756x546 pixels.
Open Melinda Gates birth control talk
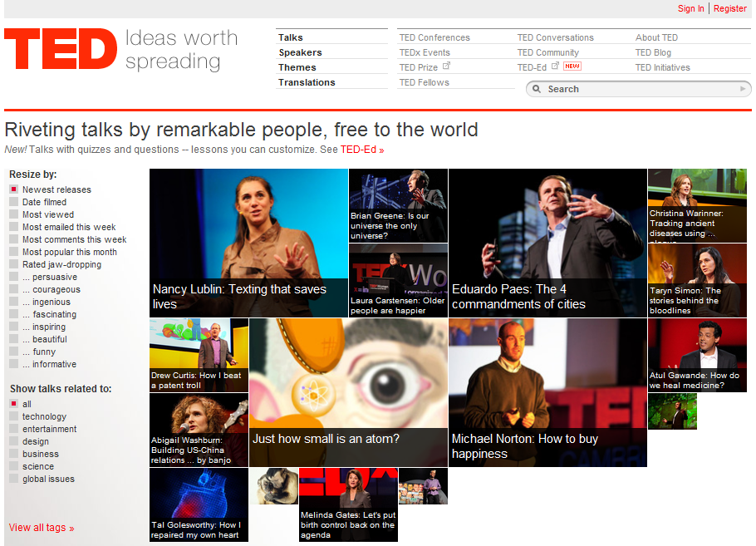(349, 504)
